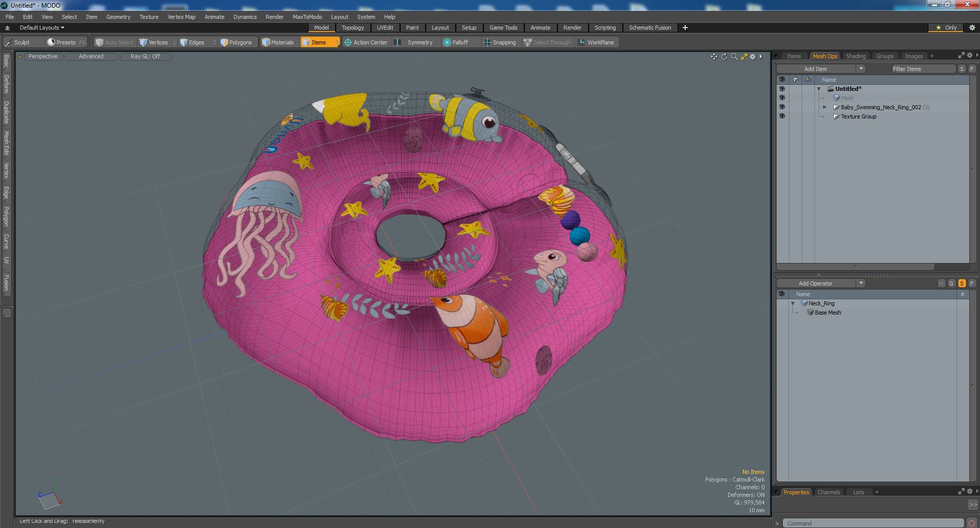
Task: Open layout settings gear near Only
Action: (972, 28)
